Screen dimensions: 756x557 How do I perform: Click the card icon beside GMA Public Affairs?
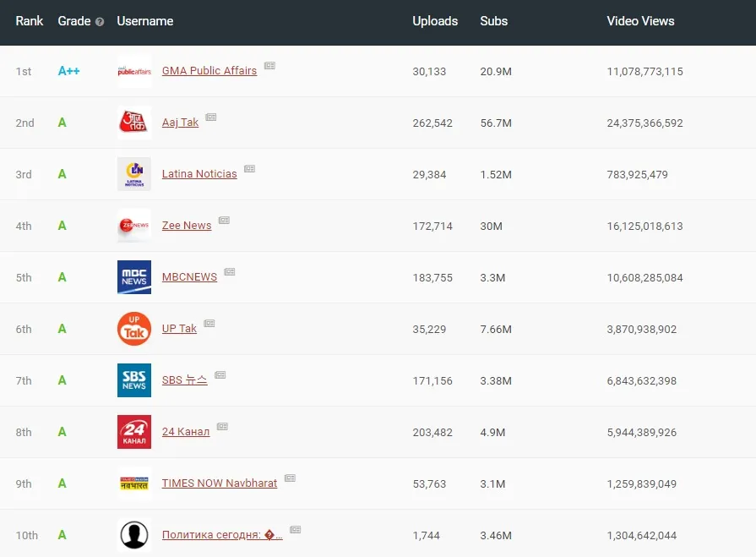(x=269, y=66)
